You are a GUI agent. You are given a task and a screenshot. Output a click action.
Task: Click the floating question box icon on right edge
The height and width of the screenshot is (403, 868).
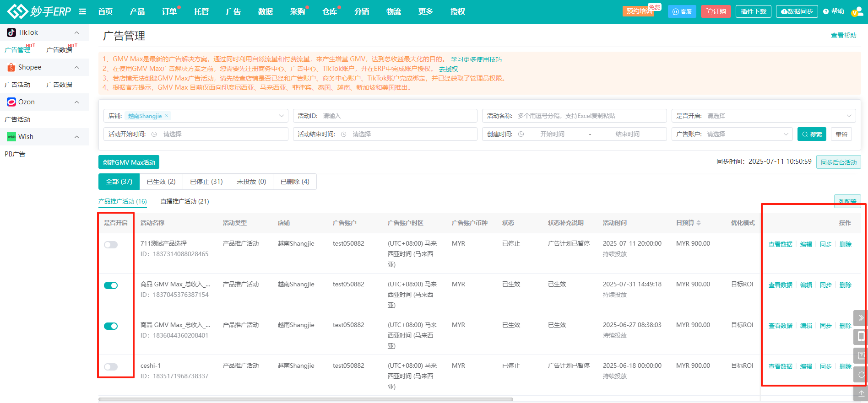tap(861, 355)
